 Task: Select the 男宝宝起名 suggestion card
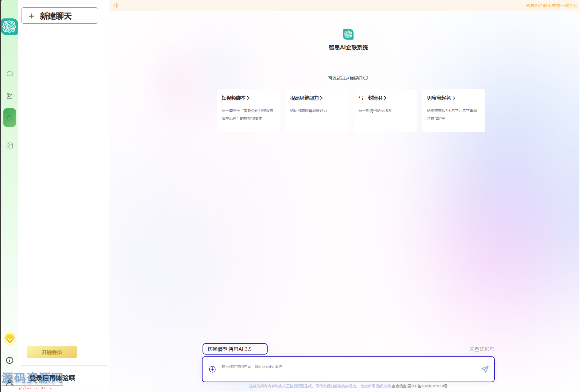click(453, 110)
